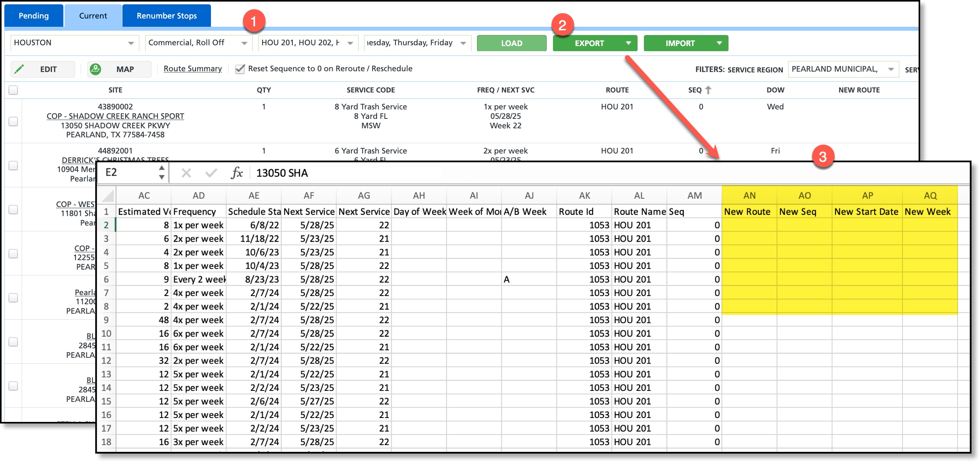Click the formula bar cancel X icon
Screen dimensions: 980x466
pyautogui.click(x=186, y=173)
